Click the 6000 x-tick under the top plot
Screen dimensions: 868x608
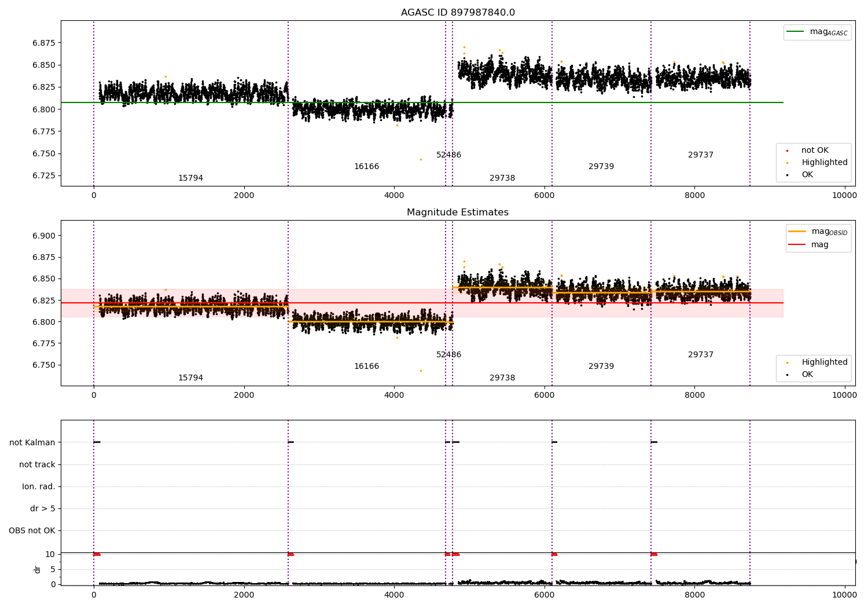pyautogui.click(x=545, y=196)
